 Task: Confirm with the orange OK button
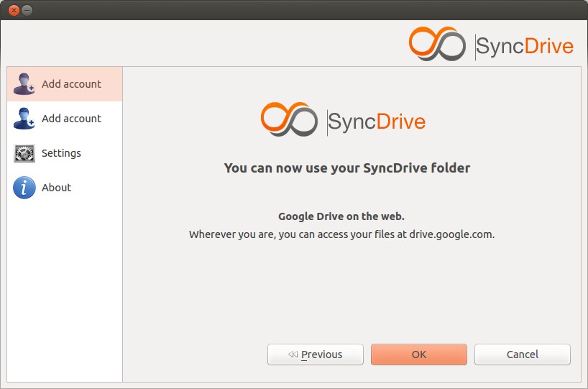(x=419, y=354)
